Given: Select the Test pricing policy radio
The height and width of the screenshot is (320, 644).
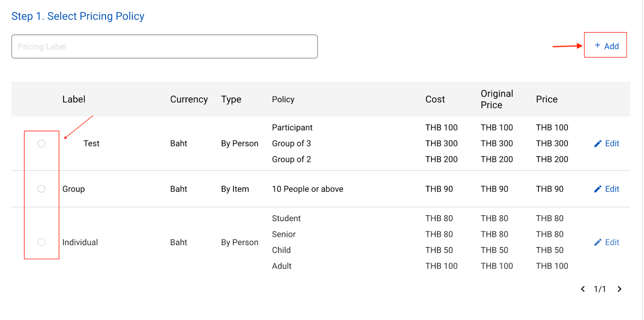Looking at the screenshot, I should (41, 144).
